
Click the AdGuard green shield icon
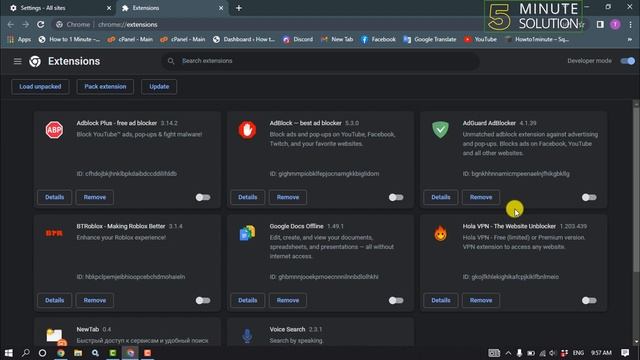[440, 130]
